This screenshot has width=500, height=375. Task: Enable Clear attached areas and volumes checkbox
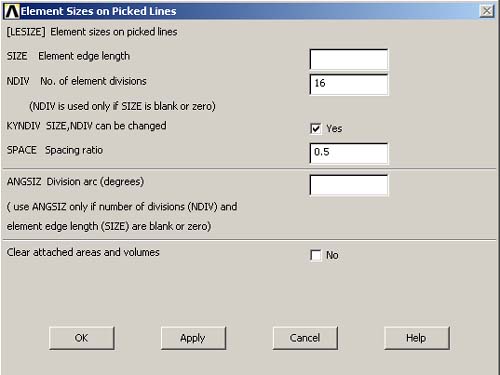click(316, 255)
